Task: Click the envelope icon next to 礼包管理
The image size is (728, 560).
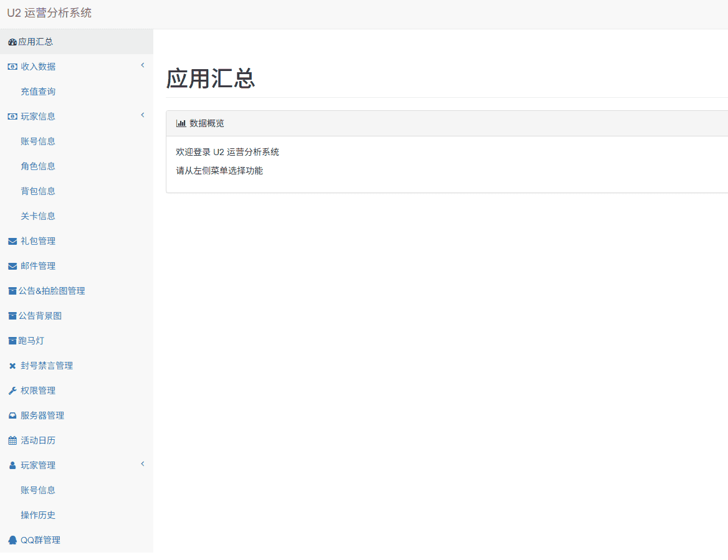Action: (12, 241)
